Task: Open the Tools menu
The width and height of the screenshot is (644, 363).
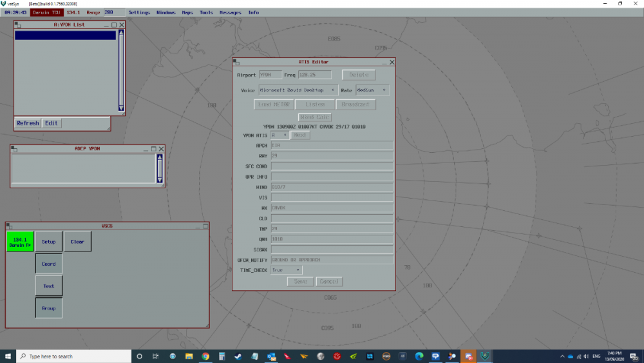Action: pos(206,12)
